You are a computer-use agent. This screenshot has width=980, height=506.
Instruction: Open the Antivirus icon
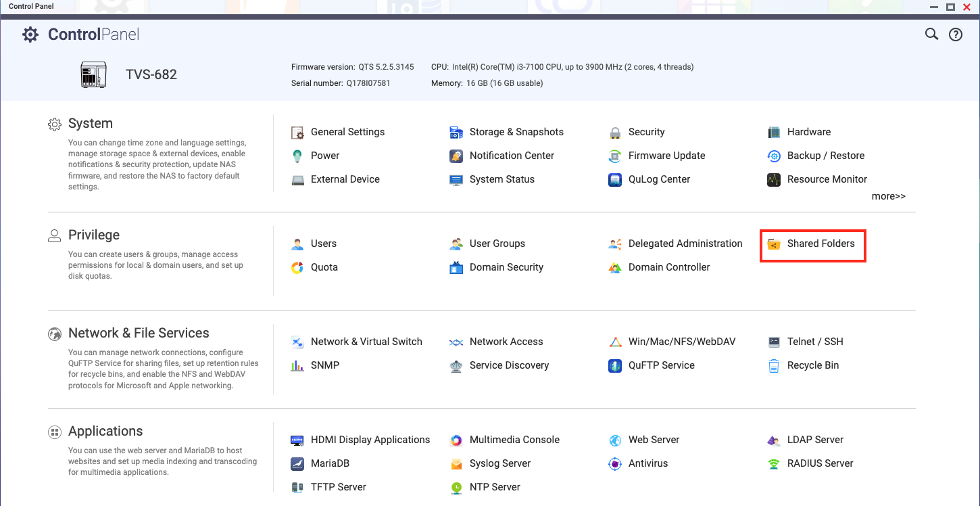615,463
